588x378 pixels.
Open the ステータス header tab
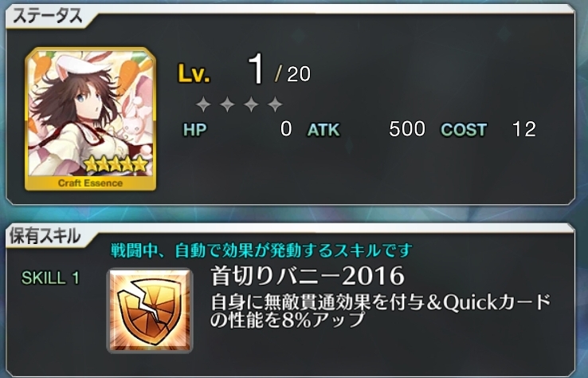[48, 17]
